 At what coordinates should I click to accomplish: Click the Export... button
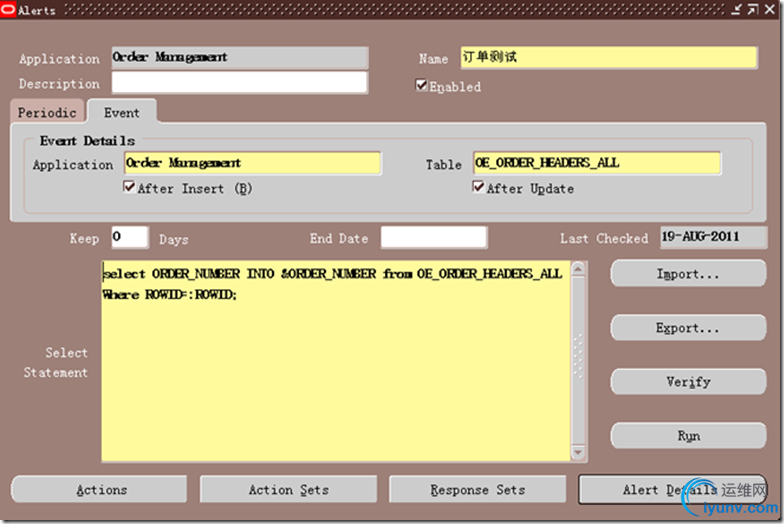pyautogui.click(x=688, y=328)
